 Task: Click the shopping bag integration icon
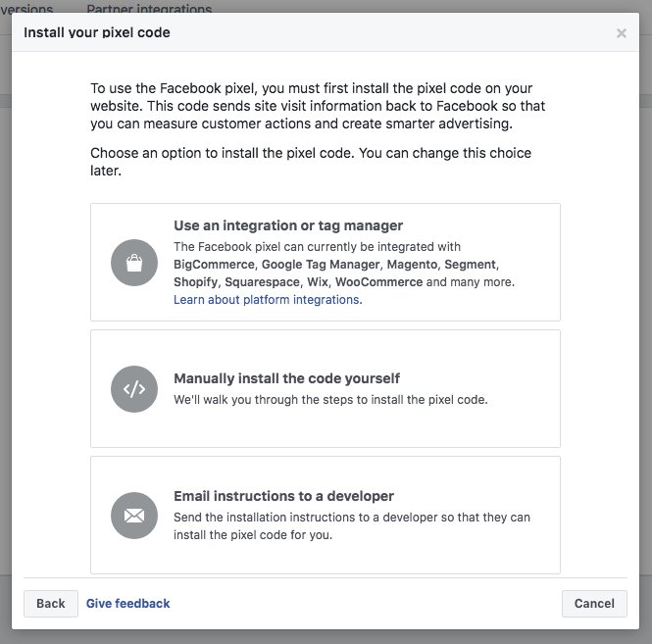[x=134, y=263]
